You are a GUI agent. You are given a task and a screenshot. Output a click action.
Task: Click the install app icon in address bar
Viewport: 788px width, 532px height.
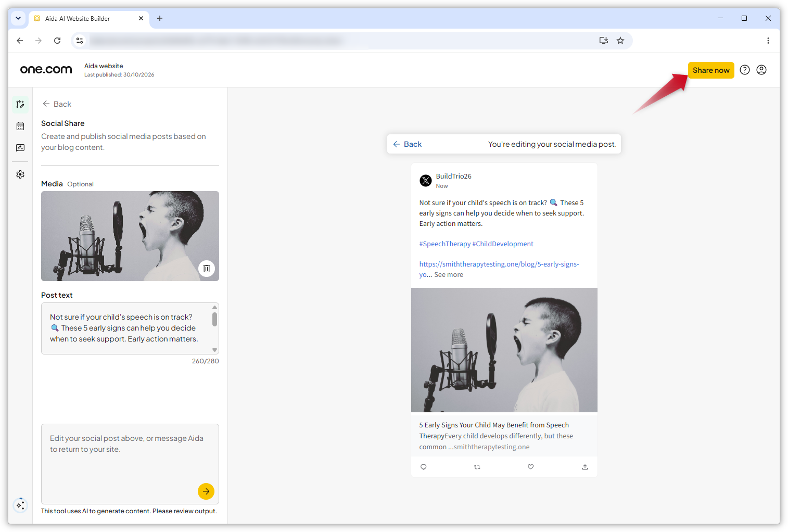pos(604,41)
